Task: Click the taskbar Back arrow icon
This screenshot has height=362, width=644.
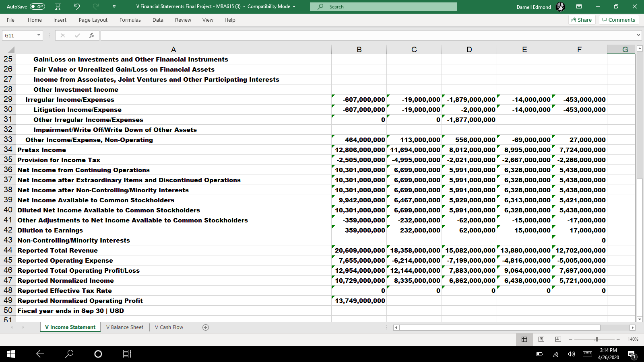Action: click(x=40, y=354)
